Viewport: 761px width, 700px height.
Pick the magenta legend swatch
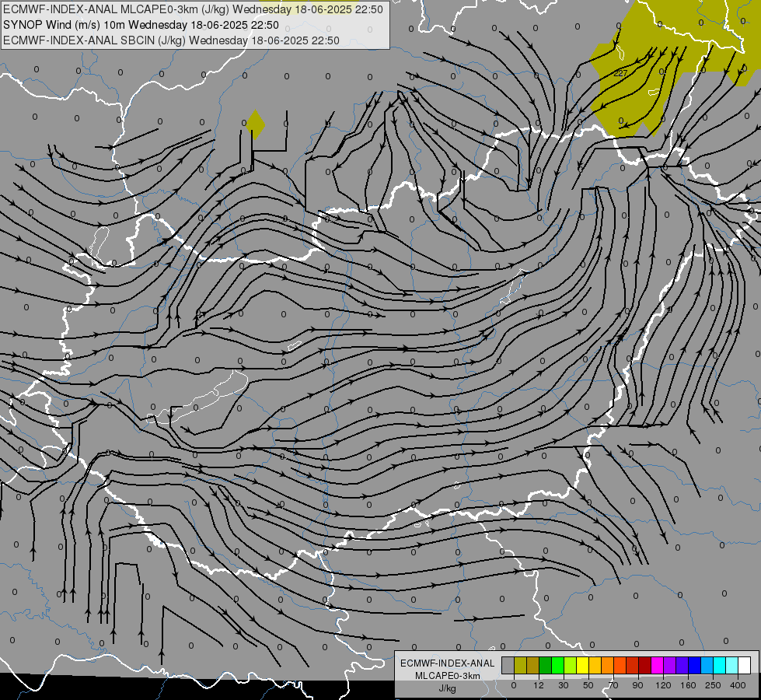(x=658, y=665)
